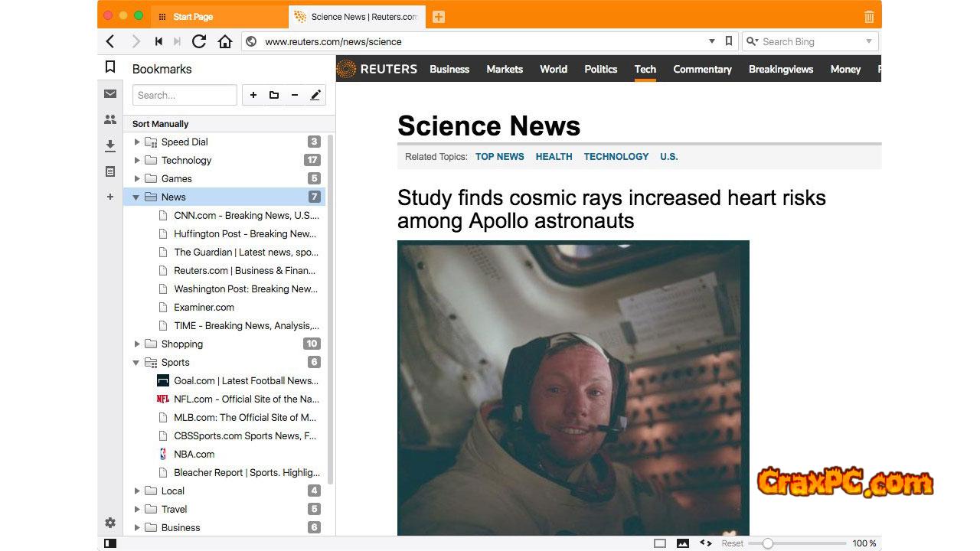
Task: Open closed tabs trash icon
Action: coord(869,16)
